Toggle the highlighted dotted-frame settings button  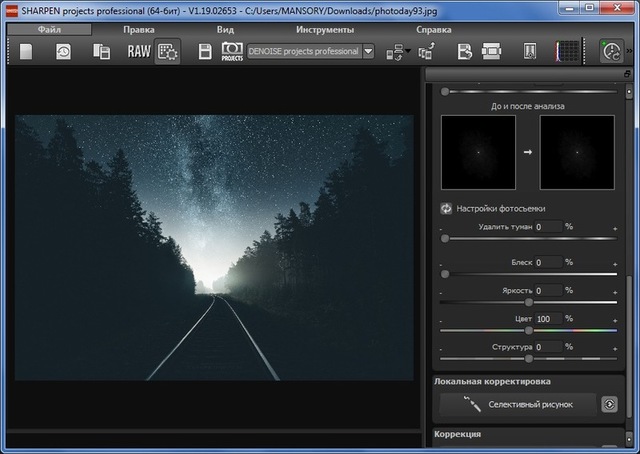point(168,51)
